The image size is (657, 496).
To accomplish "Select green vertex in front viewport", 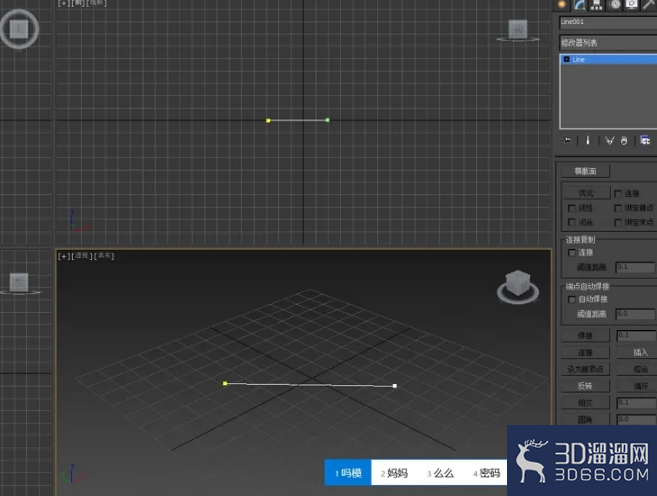I will [328, 120].
